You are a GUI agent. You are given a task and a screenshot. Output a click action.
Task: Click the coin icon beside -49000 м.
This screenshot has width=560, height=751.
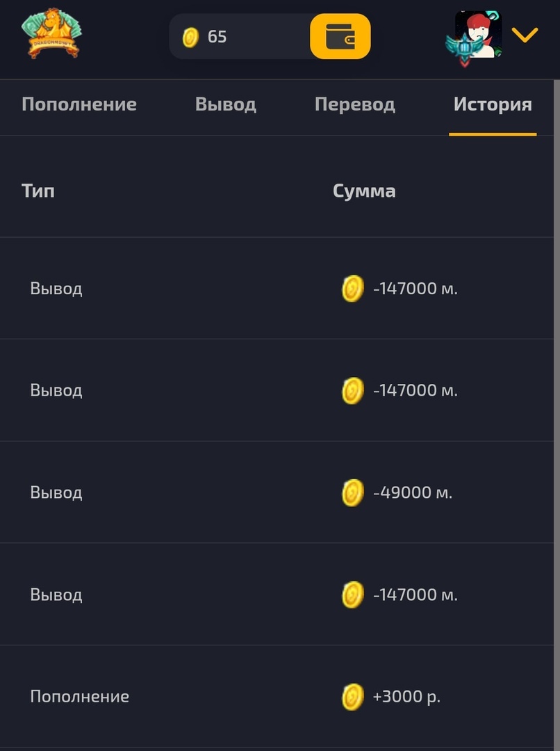(x=353, y=493)
